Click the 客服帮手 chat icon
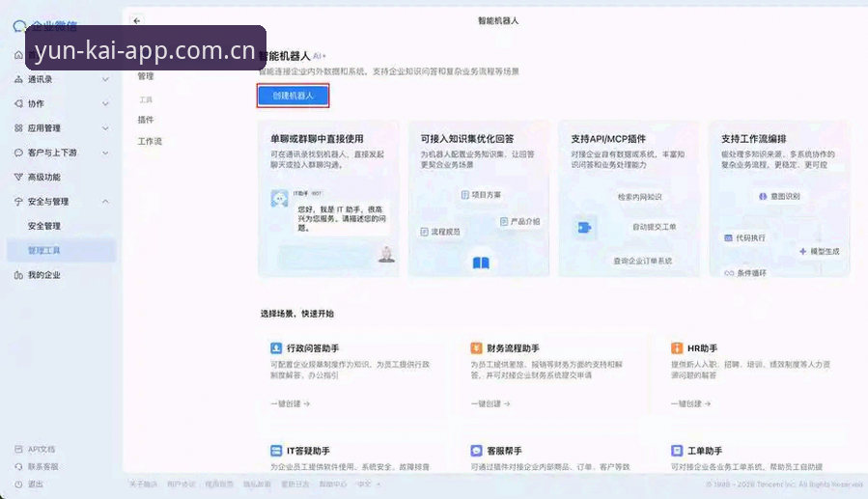Screen dimensions: 868x499 tap(477, 451)
